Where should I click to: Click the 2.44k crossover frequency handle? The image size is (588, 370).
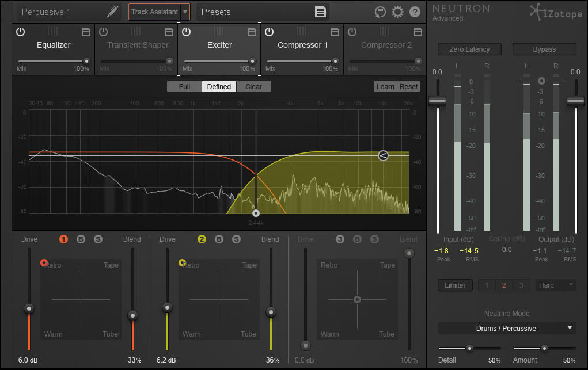[x=256, y=213]
